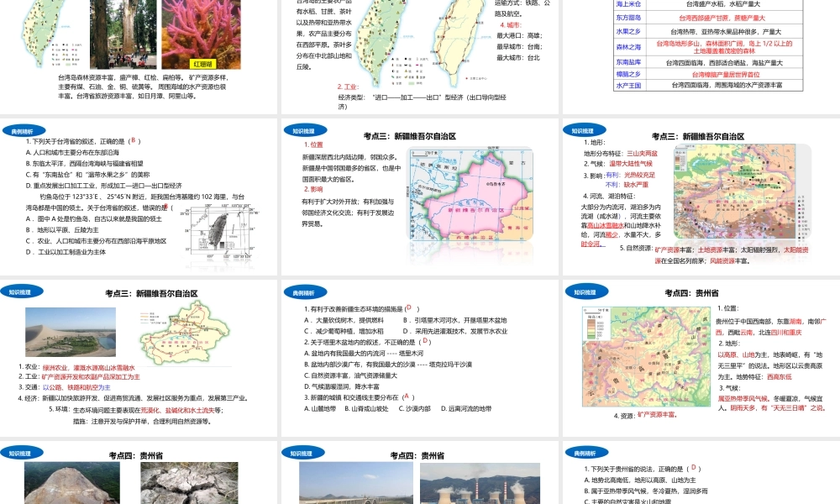Screen dimensions: 840x504
Task: Click 知识梳理 badge on Xinjiang 位置 slide
Action: tap(304, 131)
